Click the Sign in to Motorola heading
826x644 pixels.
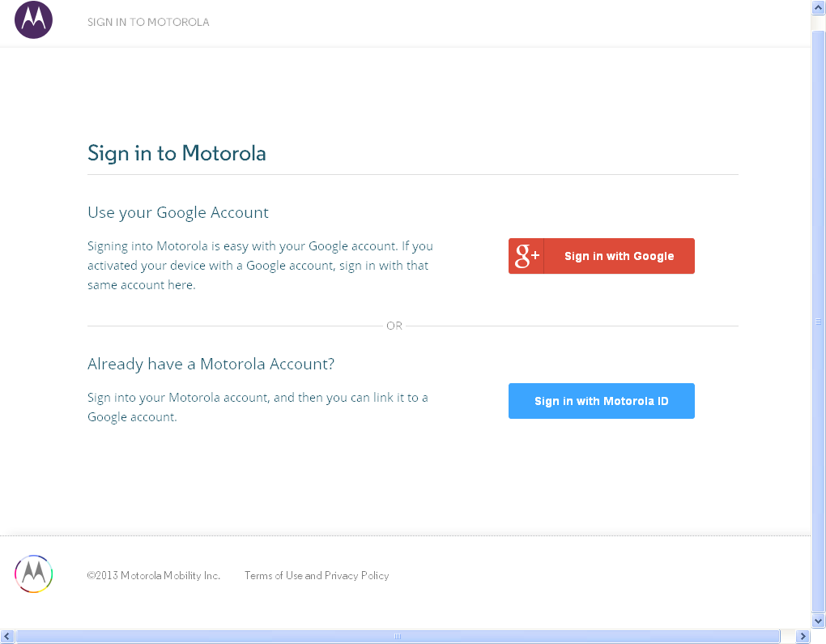pyautogui.click(x=177, y=153)
